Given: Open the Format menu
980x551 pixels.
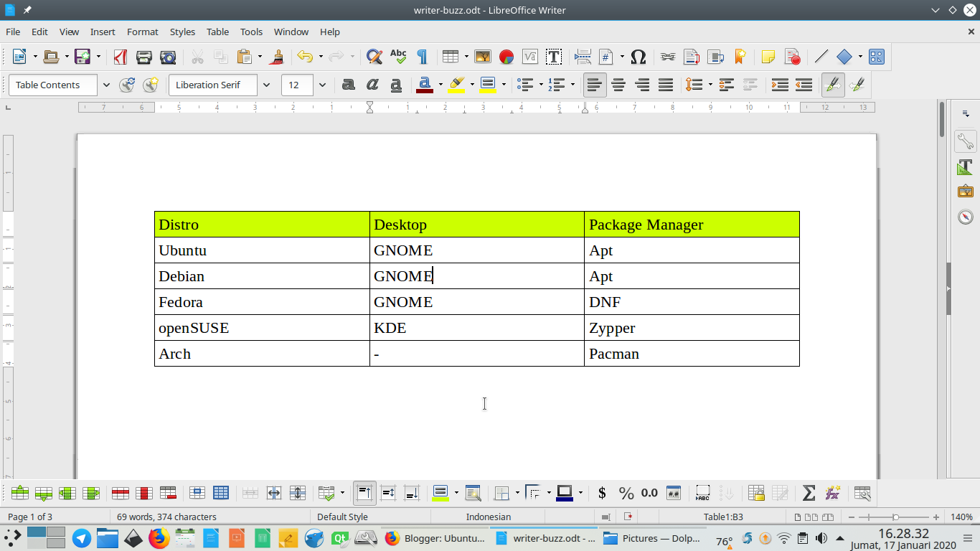Looking at the screenshot, I should pos(143,32).
